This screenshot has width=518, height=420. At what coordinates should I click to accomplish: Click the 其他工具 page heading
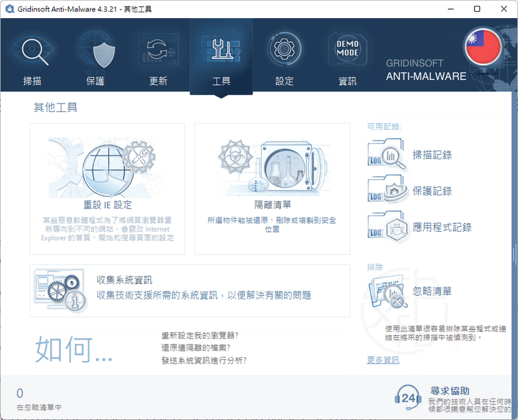56,107
